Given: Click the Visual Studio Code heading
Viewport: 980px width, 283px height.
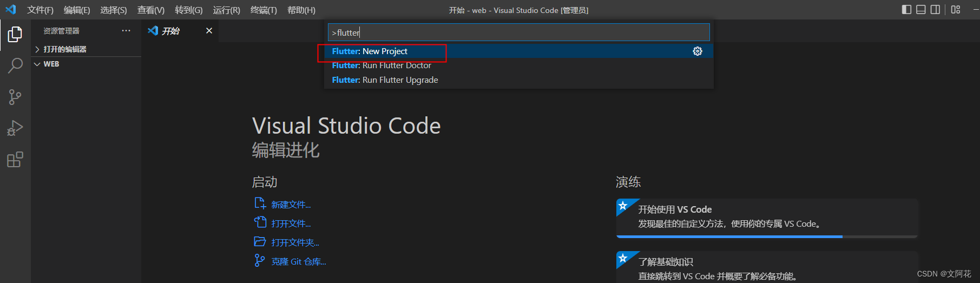Looking at the screenshot, I should [x=346, y=126].
